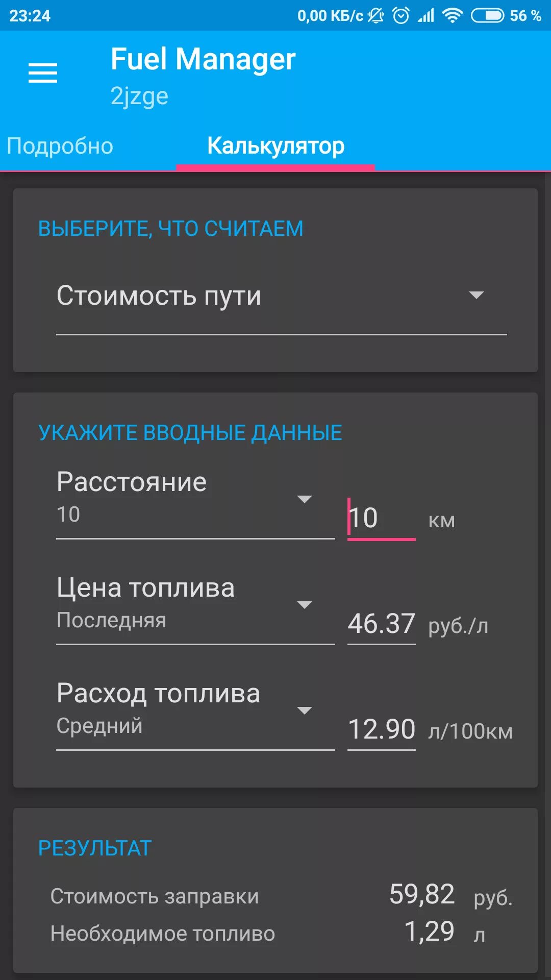Tap the battery indicator icon
The width and height of the screenshot is (551, 980).
tap(487, 16)
